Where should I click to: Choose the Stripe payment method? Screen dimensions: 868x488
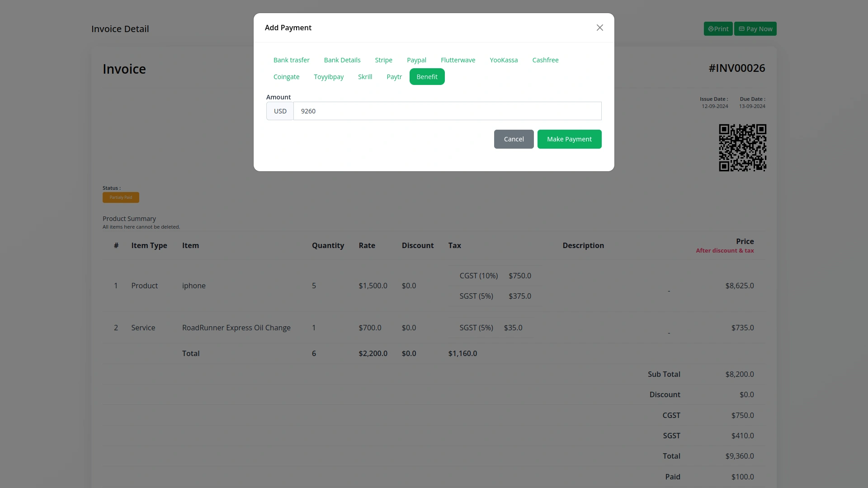tap(383, 60)
